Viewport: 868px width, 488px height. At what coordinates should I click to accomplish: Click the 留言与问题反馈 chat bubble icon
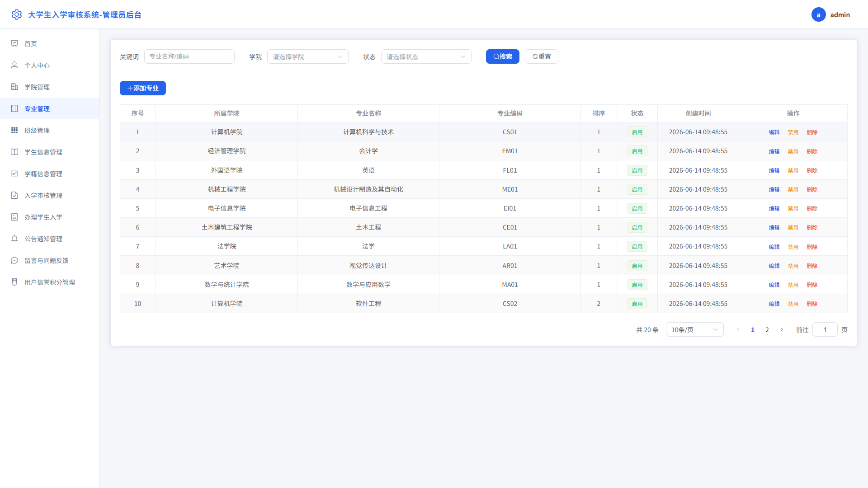(14, 260)
